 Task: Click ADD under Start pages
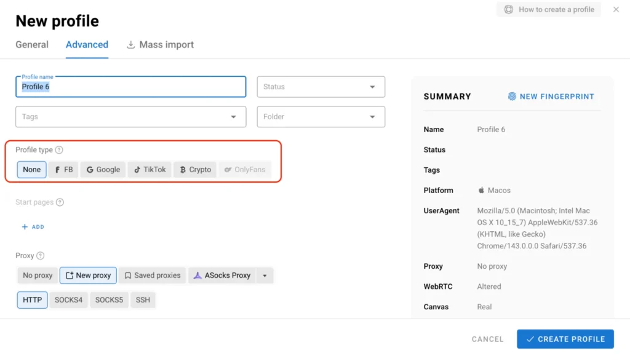32,227
